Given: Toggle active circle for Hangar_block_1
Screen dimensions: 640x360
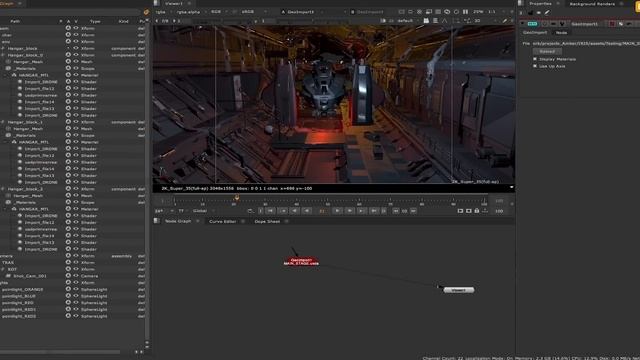Looking at the screenshot, I should click(x=68, y=122).
